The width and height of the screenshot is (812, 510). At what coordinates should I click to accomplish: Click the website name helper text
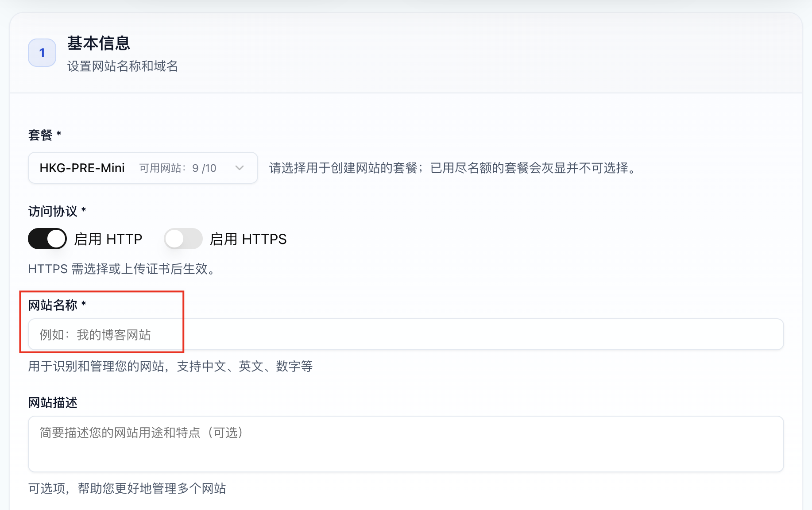(170, 366)
